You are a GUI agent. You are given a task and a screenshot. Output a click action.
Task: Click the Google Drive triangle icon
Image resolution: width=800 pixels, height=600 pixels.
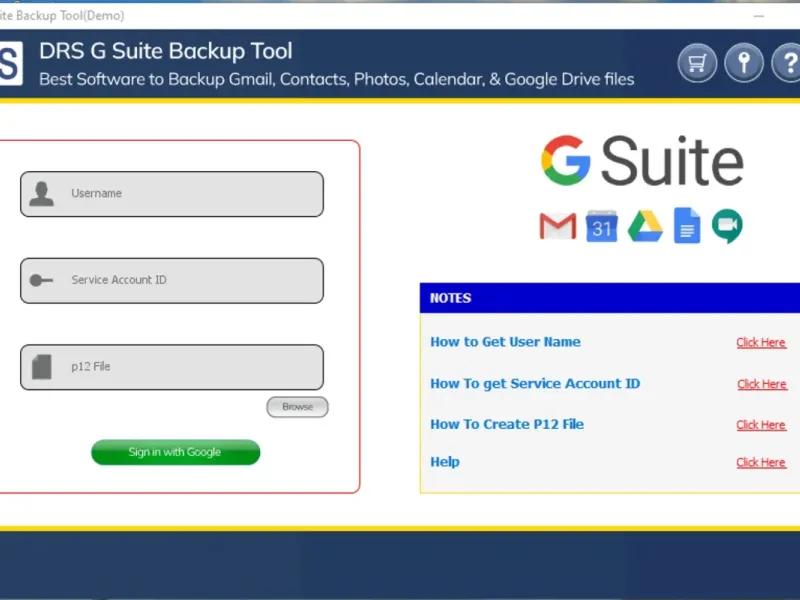645,226
